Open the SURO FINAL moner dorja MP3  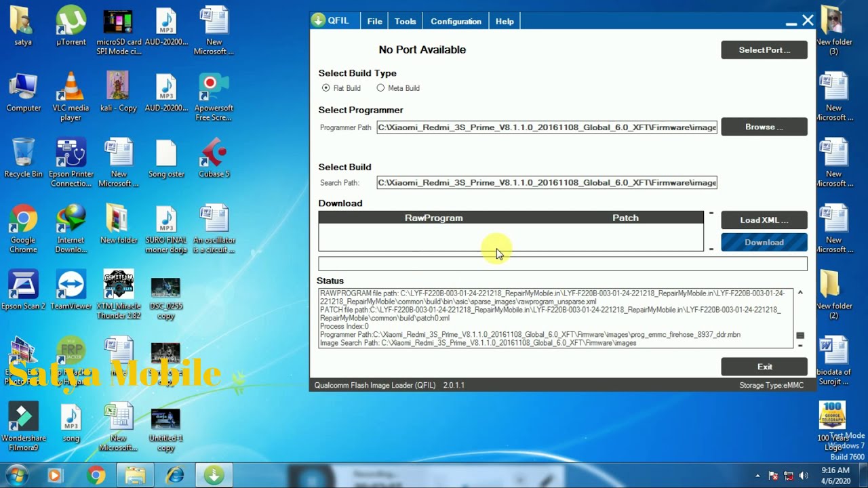[x=166, y=229]
